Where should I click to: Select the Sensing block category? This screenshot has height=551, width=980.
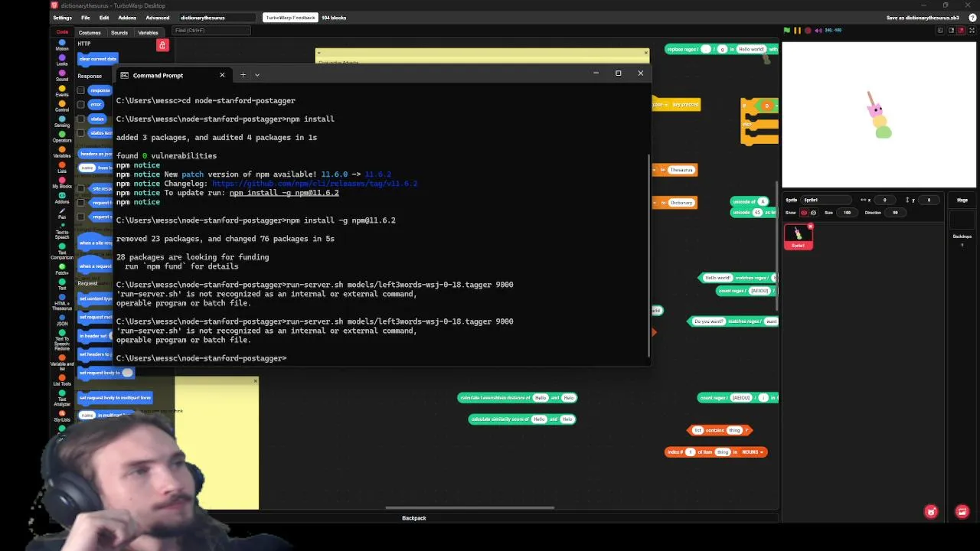[x=62, y=122]
